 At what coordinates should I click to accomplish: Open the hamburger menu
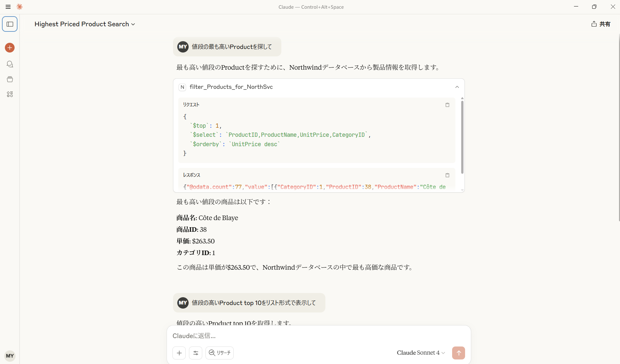pyautogui.click(x=8, y=7)
